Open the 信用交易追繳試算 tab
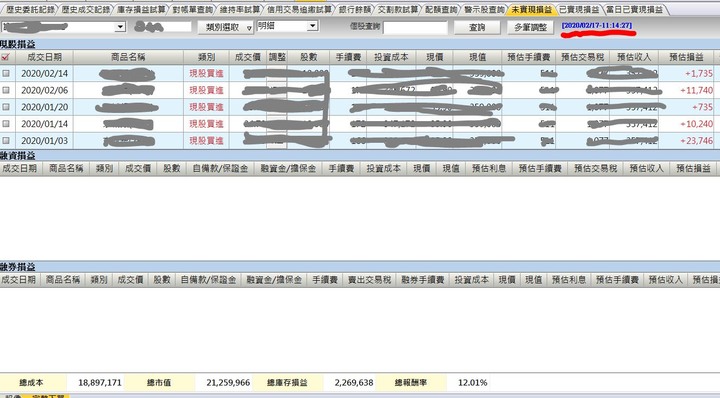 (299, 9)
